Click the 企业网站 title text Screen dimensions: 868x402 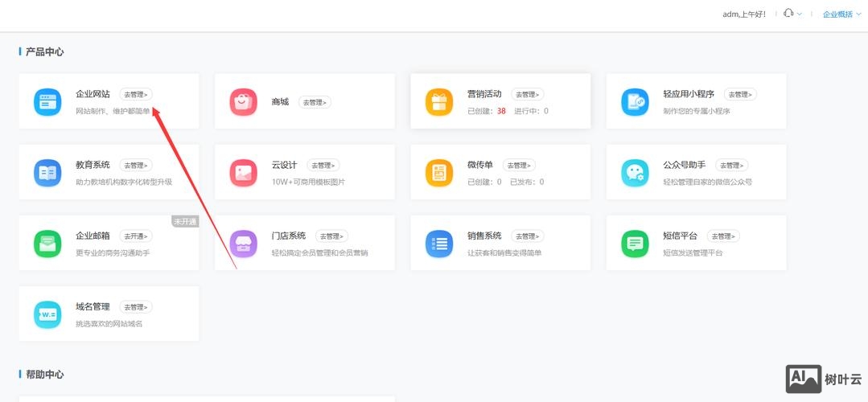pos(93,94)
